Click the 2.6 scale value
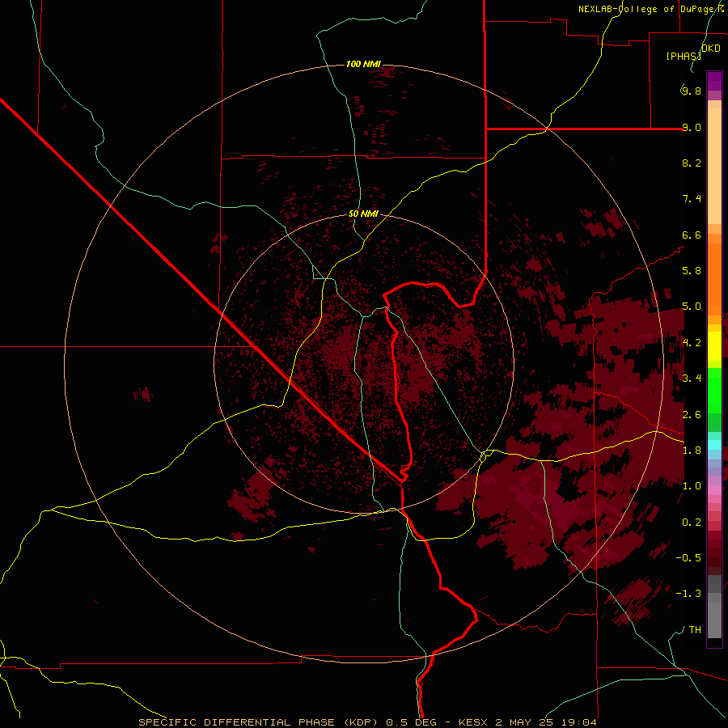This screenshot has width=728, height=728. (692, 415)
